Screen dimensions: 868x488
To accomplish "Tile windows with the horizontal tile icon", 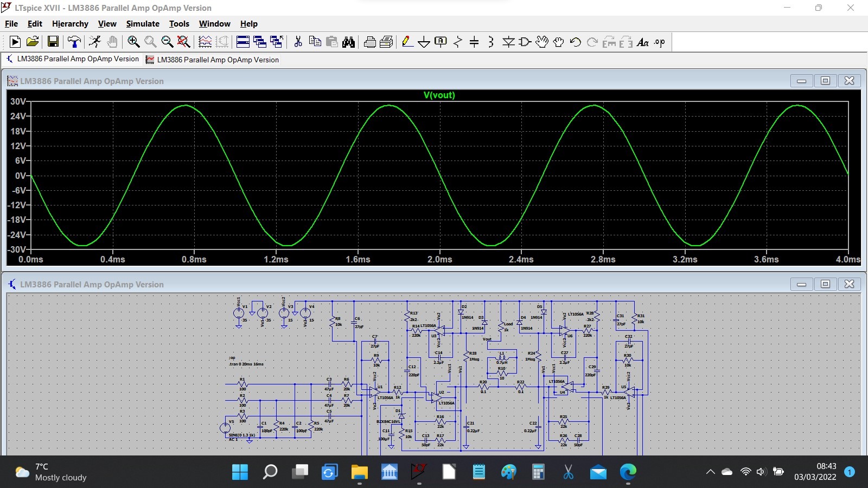I will (243, 42).
